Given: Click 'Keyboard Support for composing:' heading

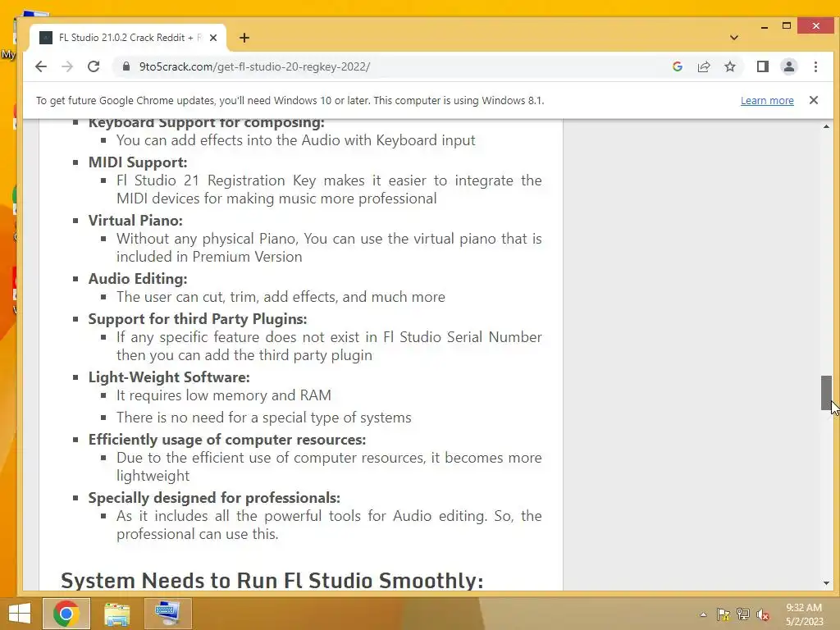Looking at the screenshot, I should (206, 123).
